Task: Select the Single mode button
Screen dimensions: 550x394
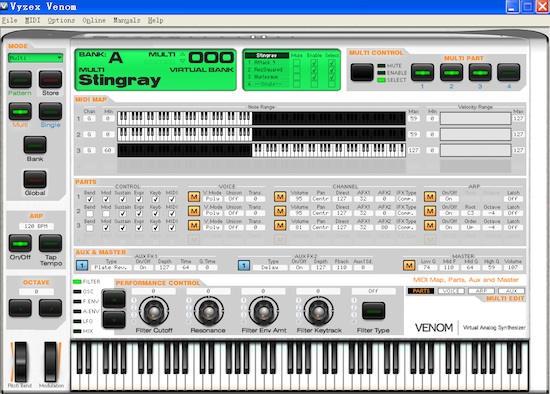Action: (x=50, y=112)
